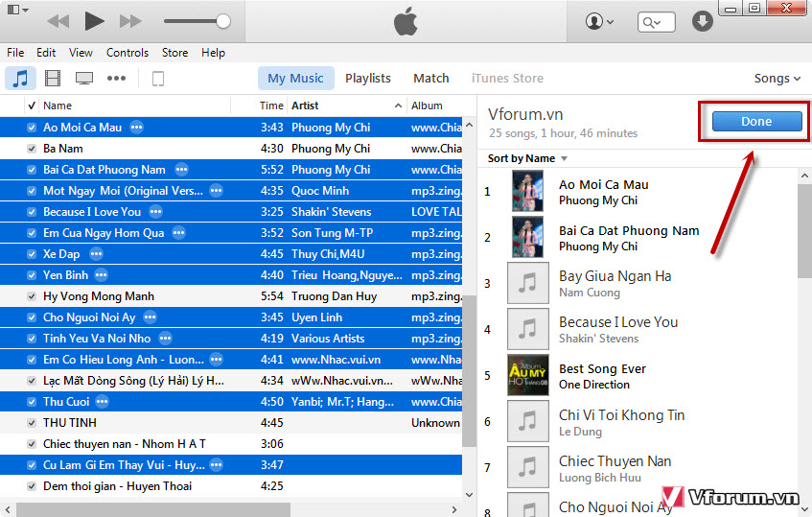Toggle checkbox for Bai Ca Dat Phuong Nam
This screenshot has height=517, width=812.
click(32, 170)
